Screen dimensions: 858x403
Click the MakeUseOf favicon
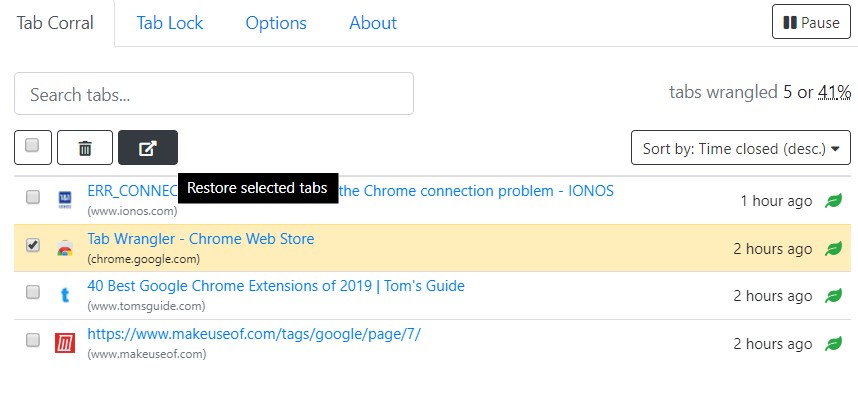click(65, 343)
